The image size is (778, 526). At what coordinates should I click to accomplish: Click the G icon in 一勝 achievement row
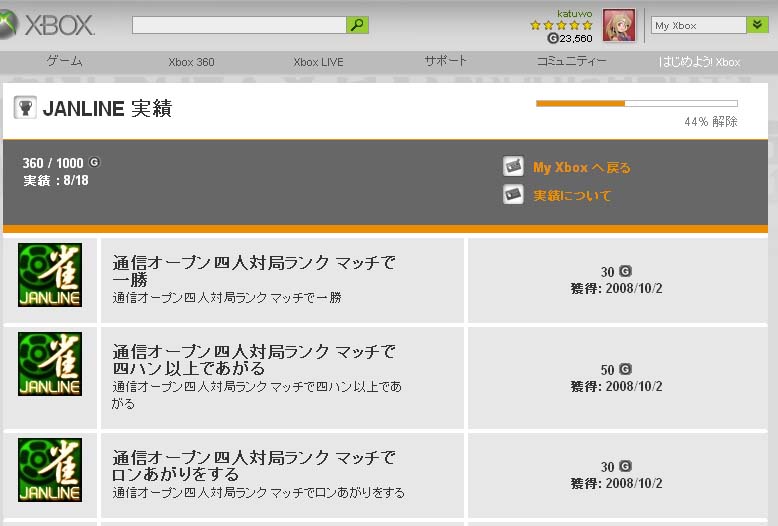point(626,271)
